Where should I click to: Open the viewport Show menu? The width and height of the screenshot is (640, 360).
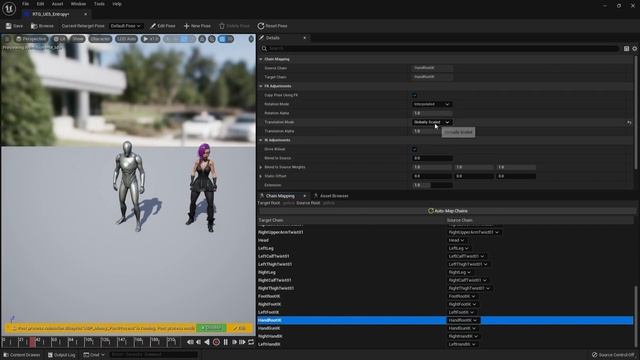click(78, 39)
